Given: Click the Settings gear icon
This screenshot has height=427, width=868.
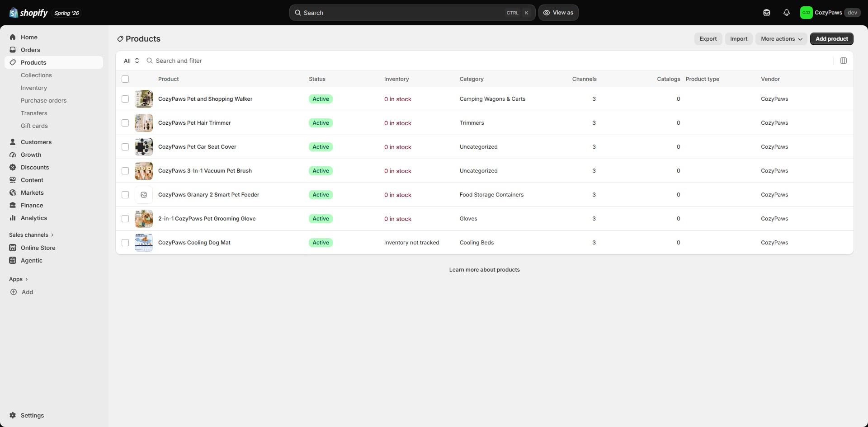Looking at the screenshot, I should coord(13,415).
